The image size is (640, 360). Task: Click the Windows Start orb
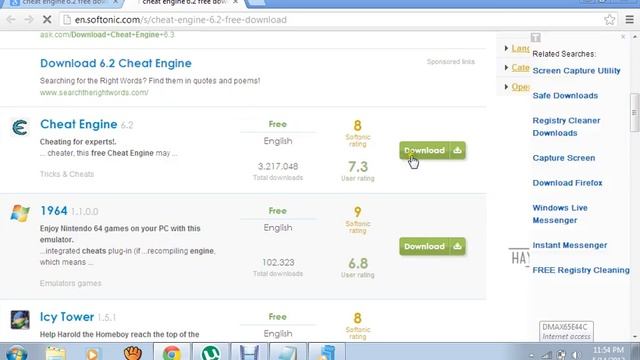click(16, 353)
